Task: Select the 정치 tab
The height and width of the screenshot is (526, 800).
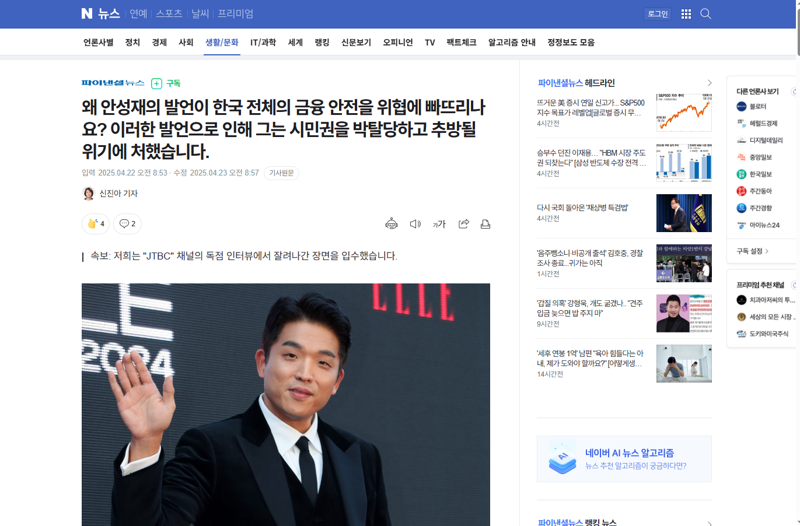Action: pyautogui.click(x=133, y=42)
